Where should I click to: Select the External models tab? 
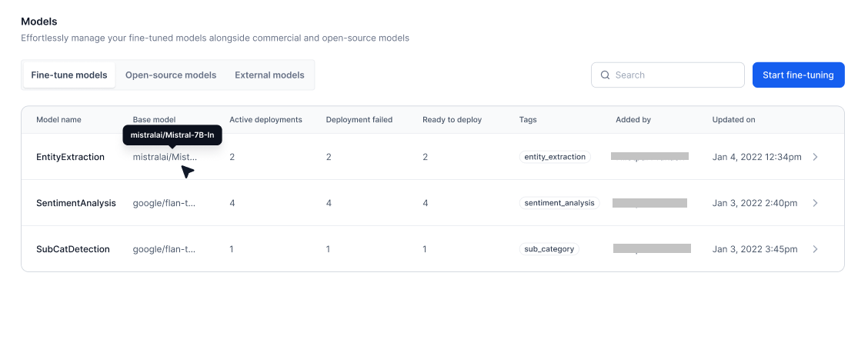[x=269, y=75]
